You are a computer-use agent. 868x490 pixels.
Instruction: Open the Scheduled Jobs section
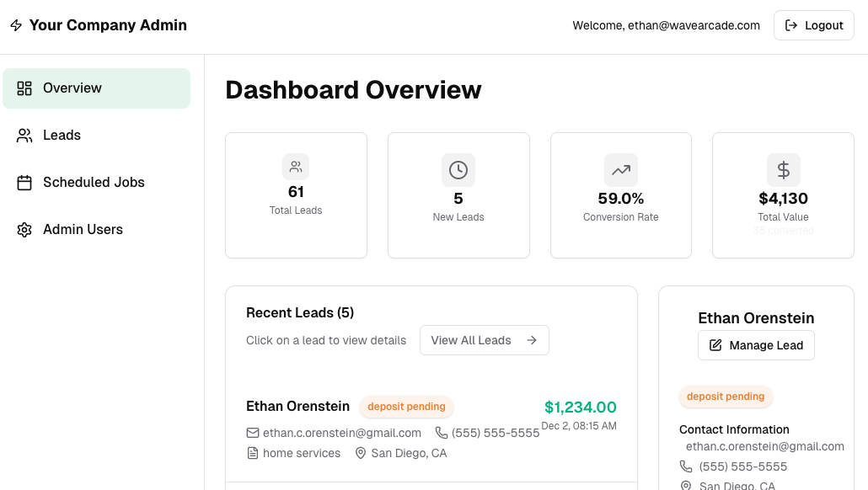(94, 182)
